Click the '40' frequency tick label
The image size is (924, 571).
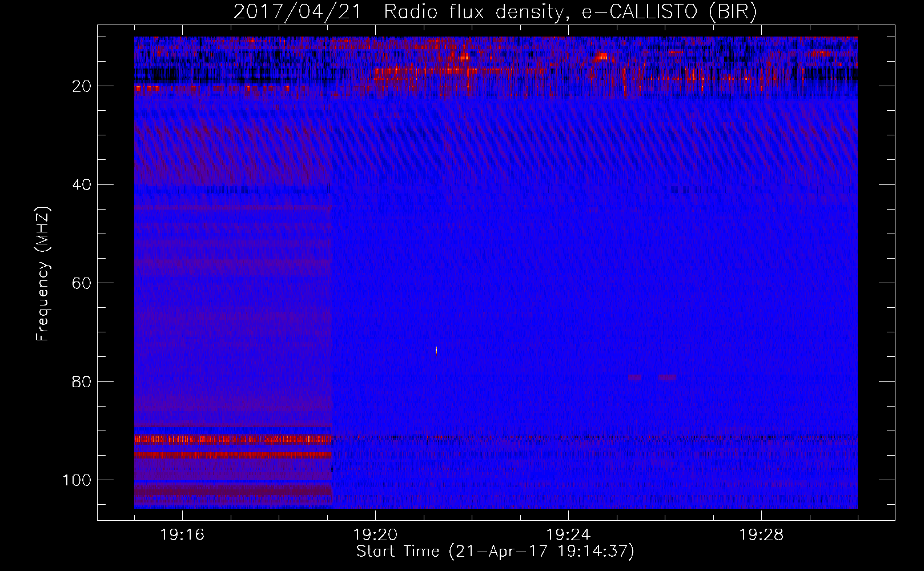(82, 185)
